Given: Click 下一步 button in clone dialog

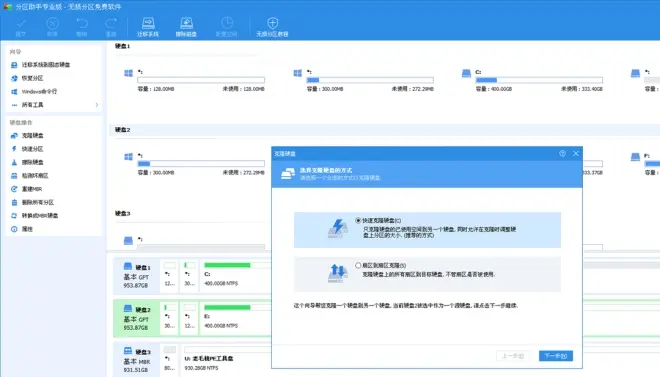Looking at the screenshot, I should pos(556,356).
